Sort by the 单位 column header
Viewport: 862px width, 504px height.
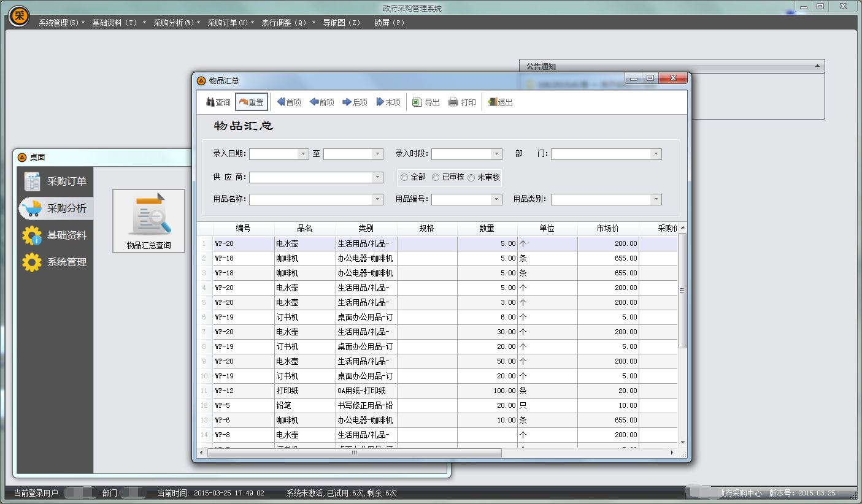click(x=547, y=228)
